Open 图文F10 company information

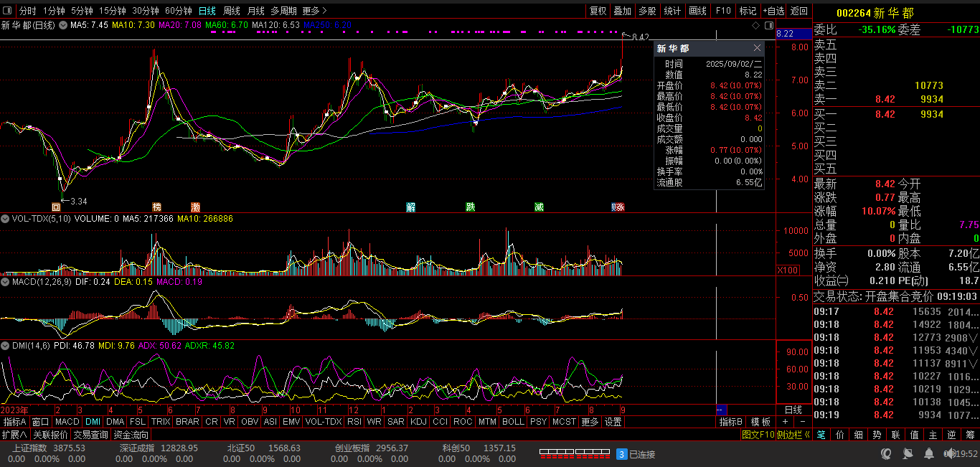(x=758, y=435)
